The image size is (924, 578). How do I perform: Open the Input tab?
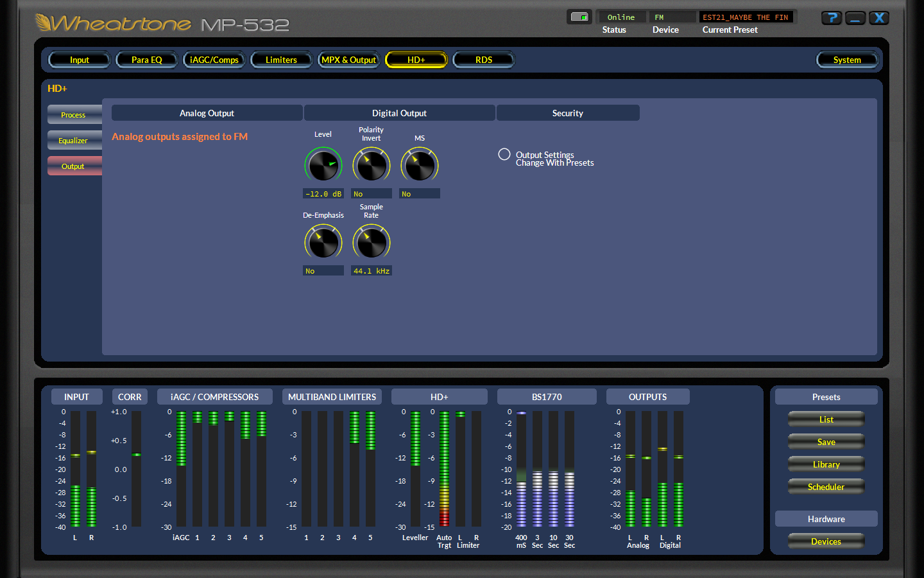point(80,60)
